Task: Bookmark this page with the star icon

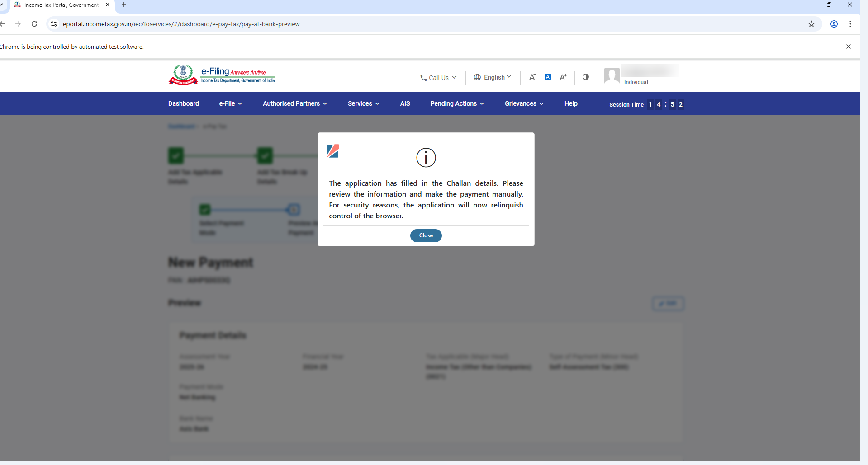Action: (811, 24)
